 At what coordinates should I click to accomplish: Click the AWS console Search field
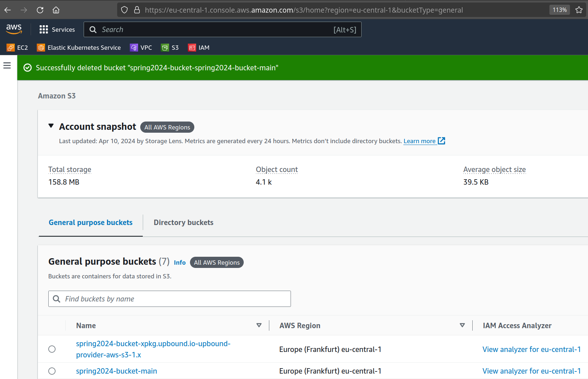coord(222,30)
